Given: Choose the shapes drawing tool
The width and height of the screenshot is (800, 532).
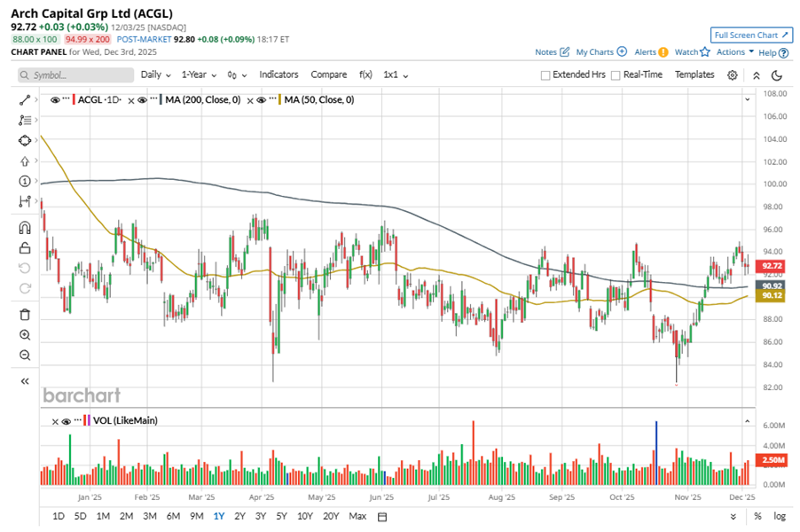Looking at the screenshot, I should (x=25, y=141).
